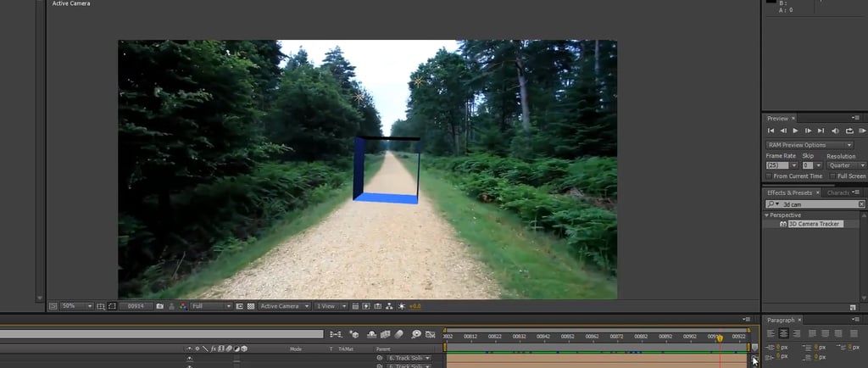Open Preview panel options menu
Viewport: 868px width, 368px height.
click(x=856, y=118)
